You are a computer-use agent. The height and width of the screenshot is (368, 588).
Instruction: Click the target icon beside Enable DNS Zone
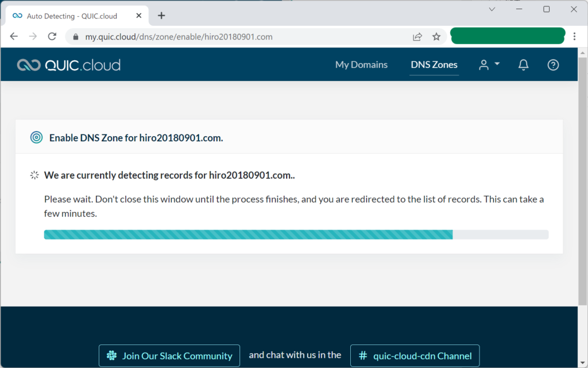(x=36, y=138)
